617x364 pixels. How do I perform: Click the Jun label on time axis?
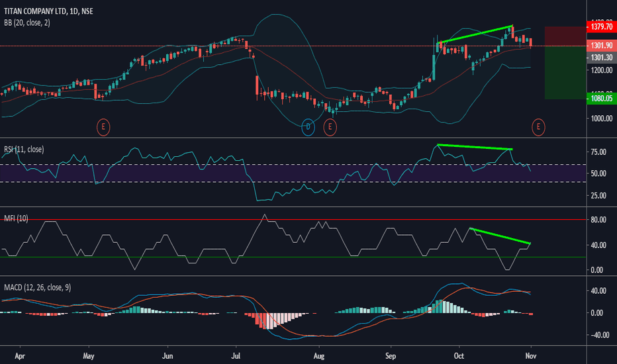pos(167,356)
